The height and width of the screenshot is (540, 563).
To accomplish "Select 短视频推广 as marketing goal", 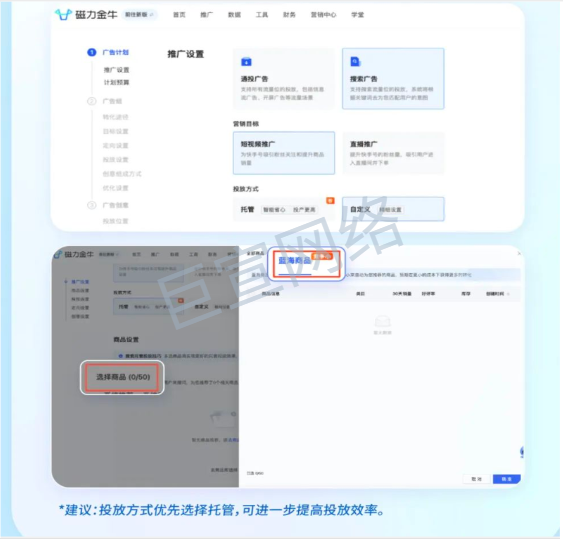I will (284, 153).
